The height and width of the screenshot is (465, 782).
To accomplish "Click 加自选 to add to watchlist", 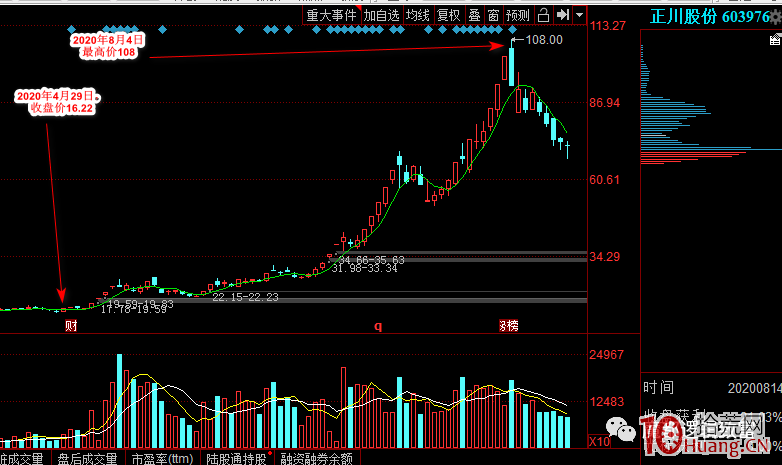I will coord(382,15).
